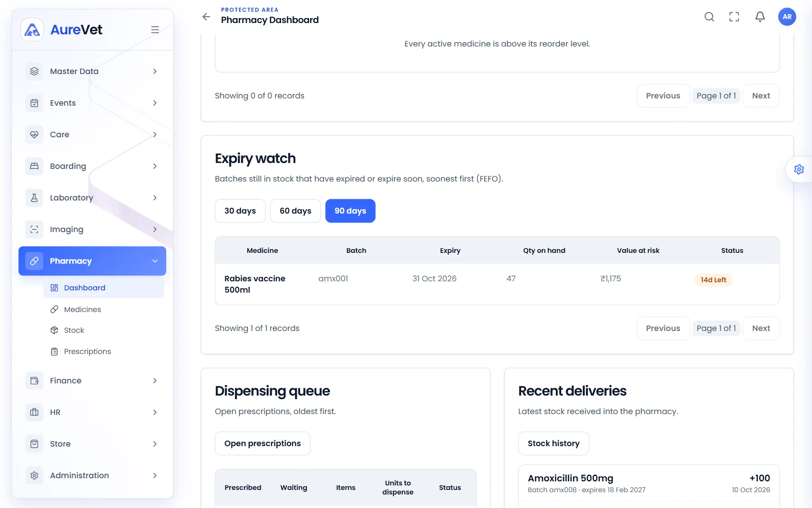This screenshot has height=508, width=812.
Task: Click Stock history button
Action: pyautogui.click(x=554, y=443)
